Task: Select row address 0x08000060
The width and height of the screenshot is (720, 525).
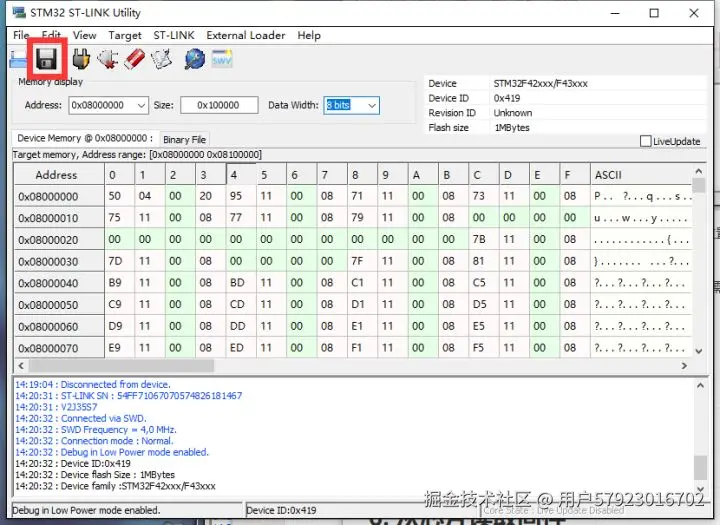Action: pyautogui.click(x=59, y=327)
